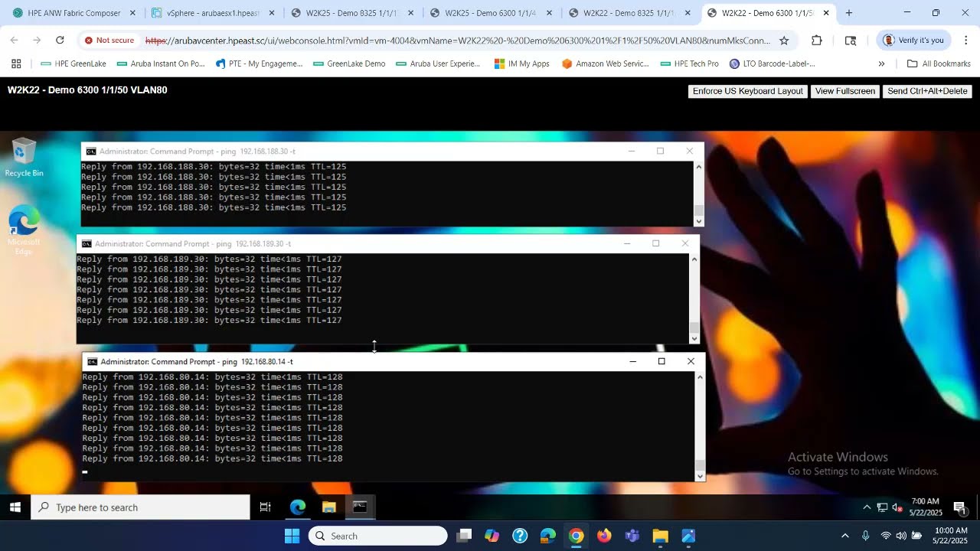Image resolution: width=980 pixels, height=551 pixels.
Task: Click the host microphone tray icon
Action: pos(866,536)
